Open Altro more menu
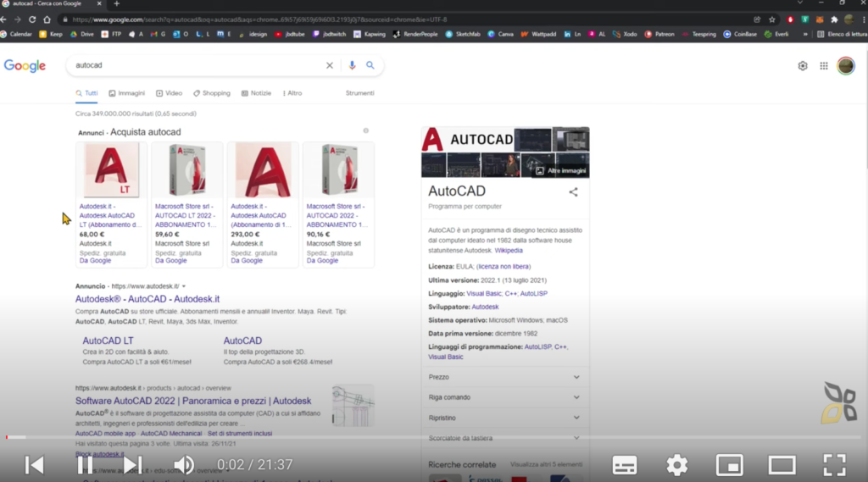This screenshot has width=868, height=482. point(292,93)
